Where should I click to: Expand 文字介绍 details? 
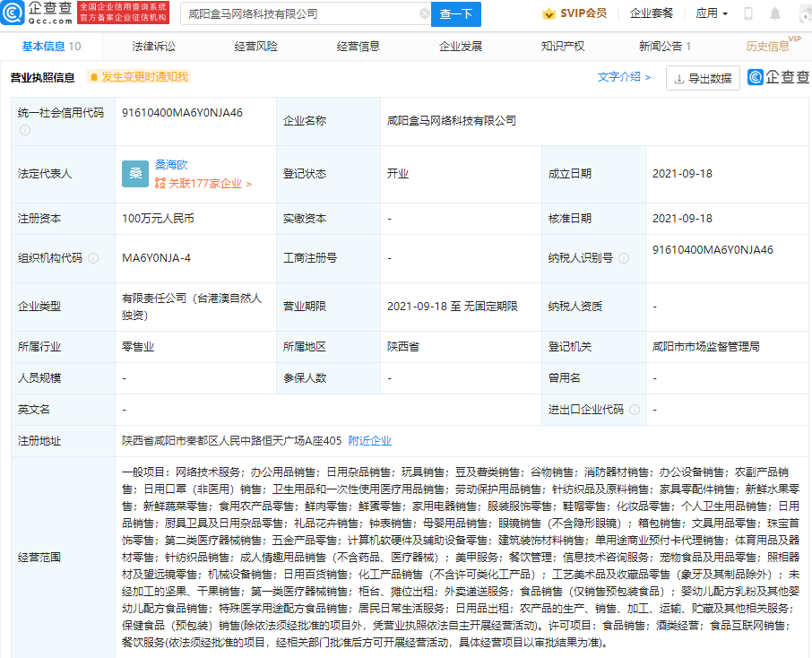click(x=622, y=78)
